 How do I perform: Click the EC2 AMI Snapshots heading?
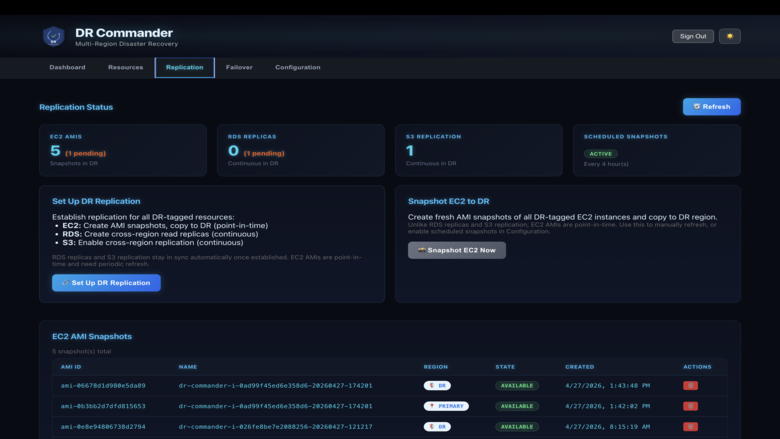point(92,337)
